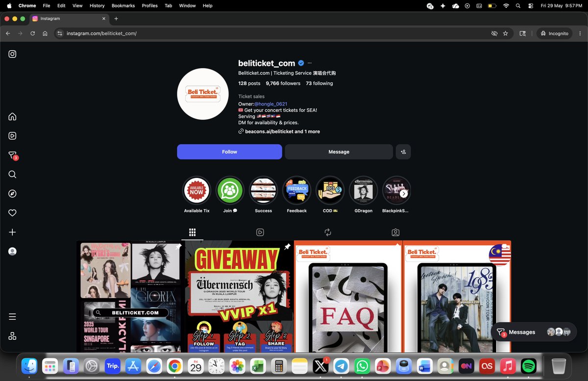Open the Window menu in menu bar
The width and height of the screenshot is (588, 381).
(187, 5)
